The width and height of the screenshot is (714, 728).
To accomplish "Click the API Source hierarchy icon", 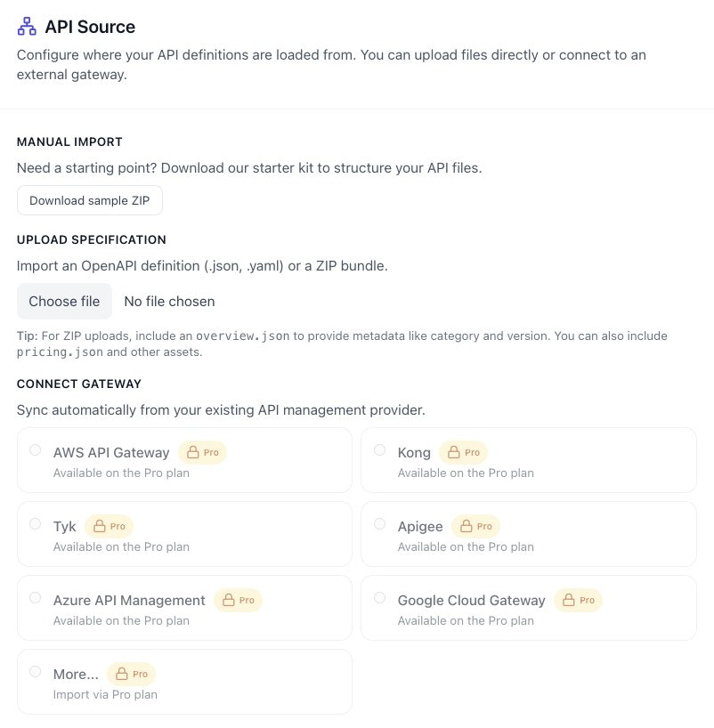I will pos(26,27).
